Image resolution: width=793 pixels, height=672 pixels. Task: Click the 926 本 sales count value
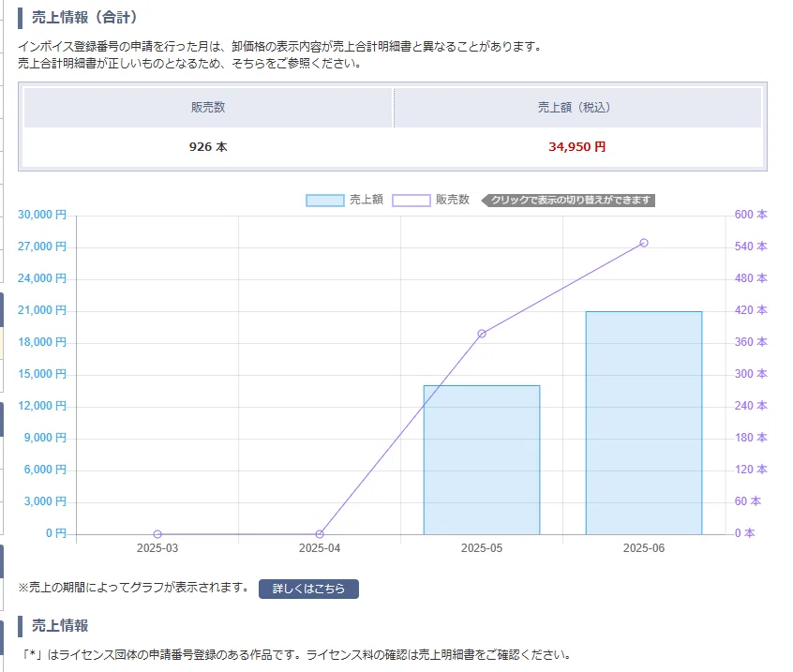point(208,146)
